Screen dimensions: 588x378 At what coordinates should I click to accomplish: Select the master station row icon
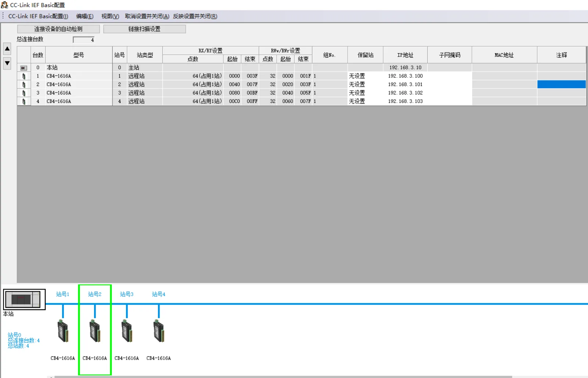point(24,68)
